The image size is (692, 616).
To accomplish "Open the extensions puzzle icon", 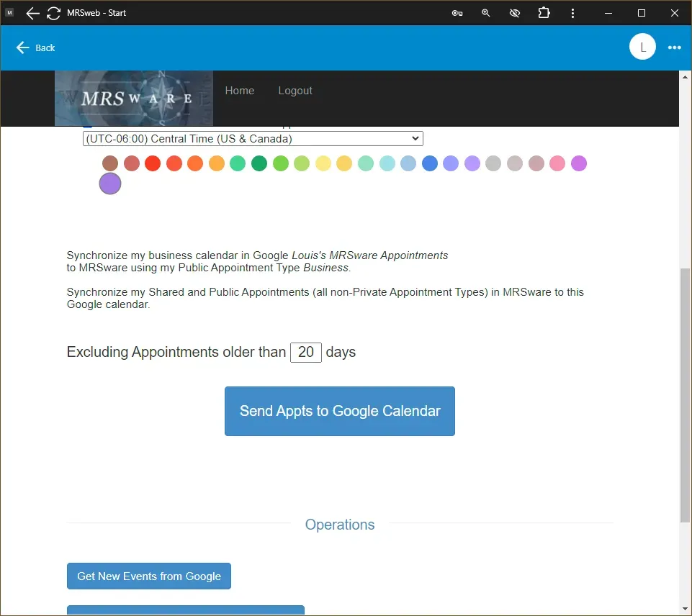I will coord(544,13).
